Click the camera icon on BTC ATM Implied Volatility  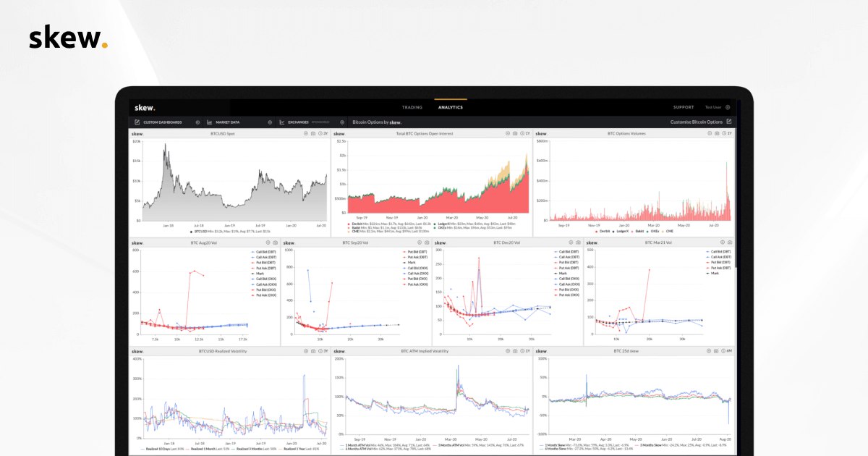514,351
